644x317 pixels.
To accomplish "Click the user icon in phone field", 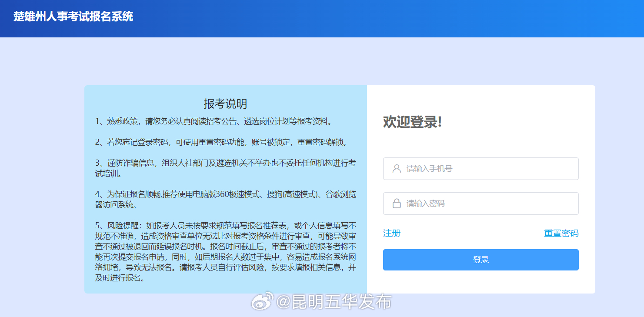I will (396, 169).
